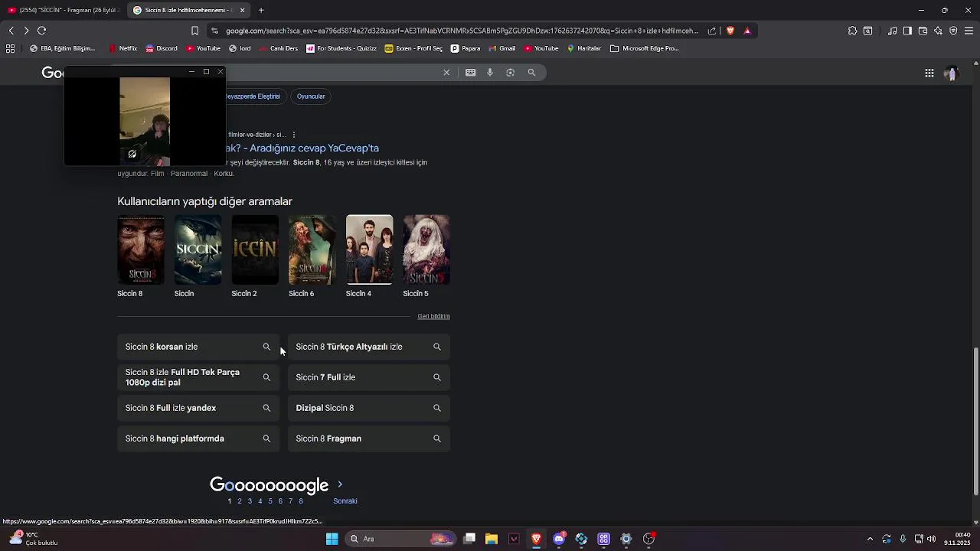Click the 'Sonraki' next page link
Screen dimensions: 980x551
[x=345, y=501]
